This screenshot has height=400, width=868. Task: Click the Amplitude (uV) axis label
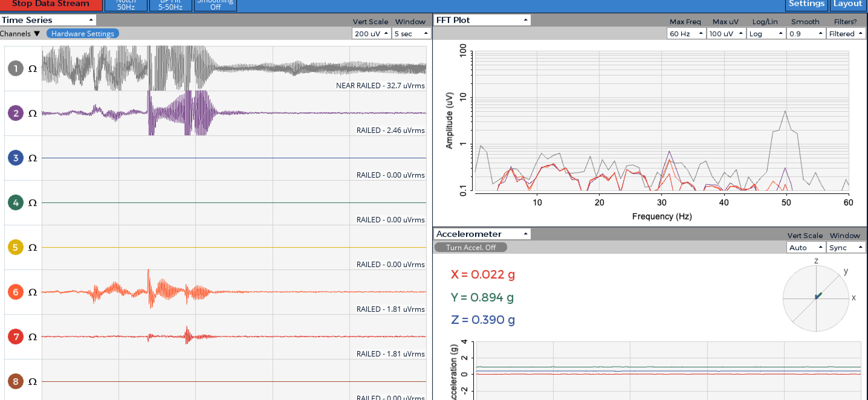449,120
